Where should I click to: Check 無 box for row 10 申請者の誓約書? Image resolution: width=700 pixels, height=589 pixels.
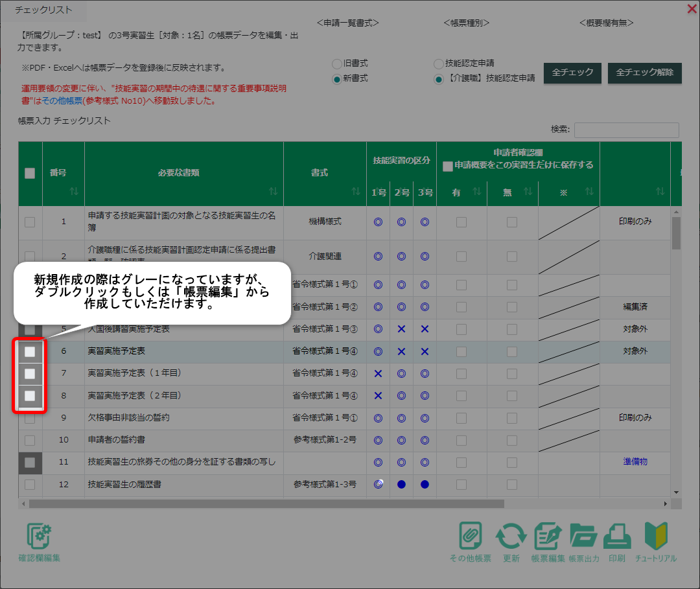click(x=512, y=441)
